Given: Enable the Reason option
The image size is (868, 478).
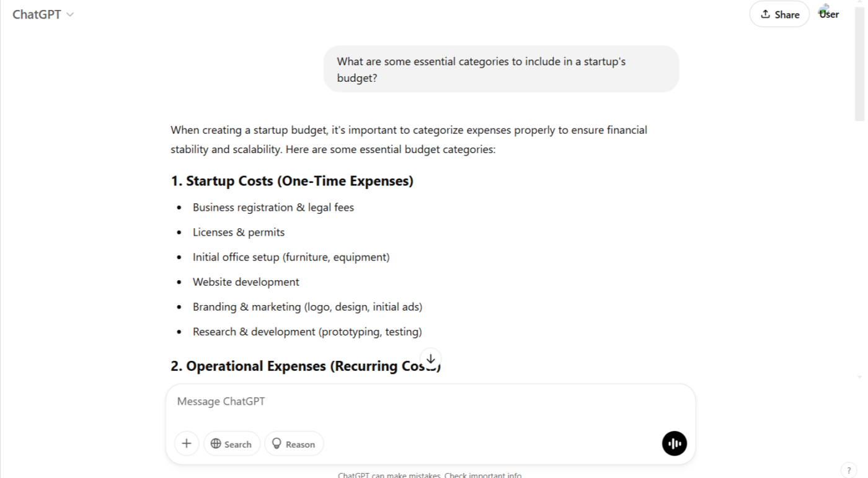Looking at the screenshot, I should (x=294, y=444).
